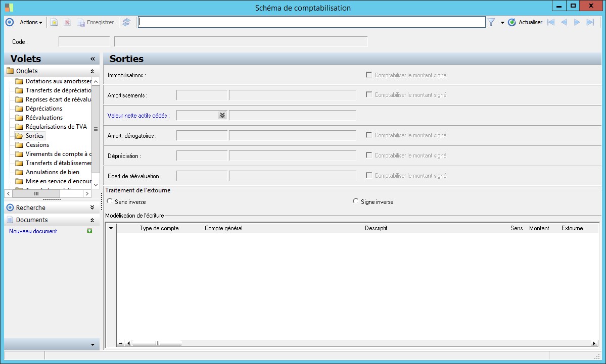
Task: Collapse the Onglets section
Action: click(x=92, y=71)
